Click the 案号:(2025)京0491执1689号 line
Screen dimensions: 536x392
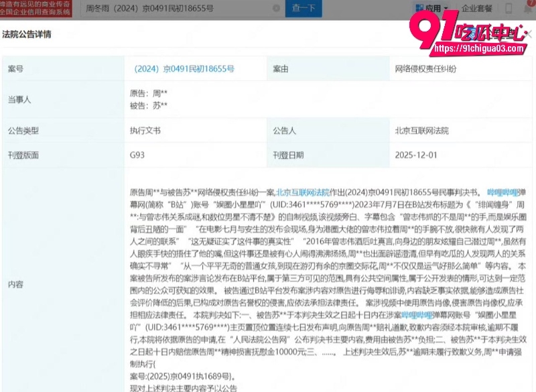tap(182, 377)
